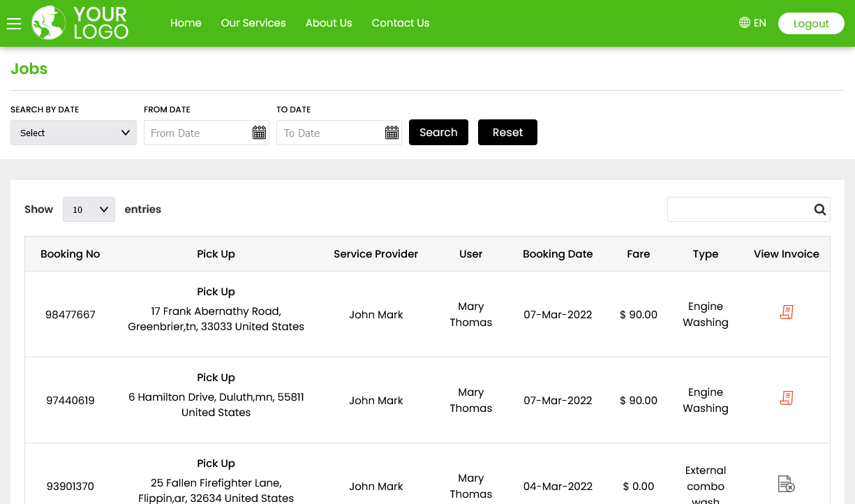This screenshot has height=504, width=855.
Task: Click the magnifying glass search icon
Action: pos(819,209)
